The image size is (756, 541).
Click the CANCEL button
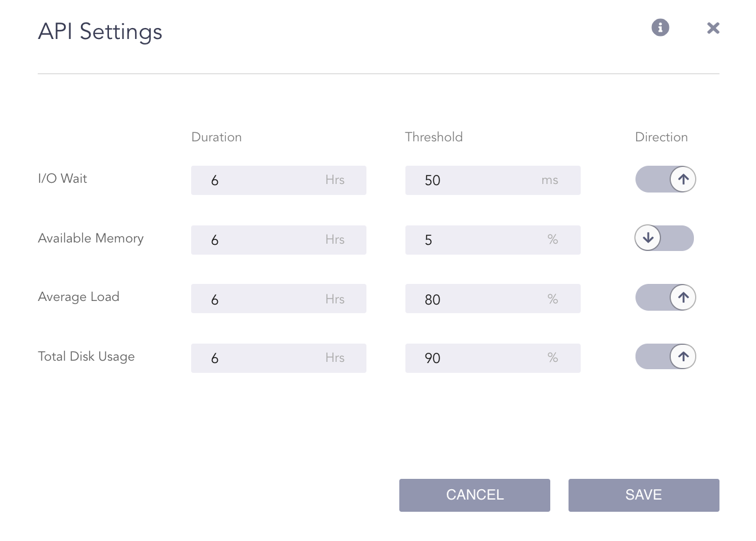[x=474, y=495]
